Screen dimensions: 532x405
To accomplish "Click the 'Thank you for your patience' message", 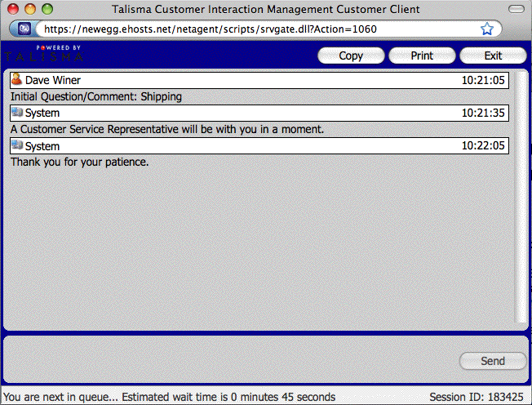I will 80,162.
